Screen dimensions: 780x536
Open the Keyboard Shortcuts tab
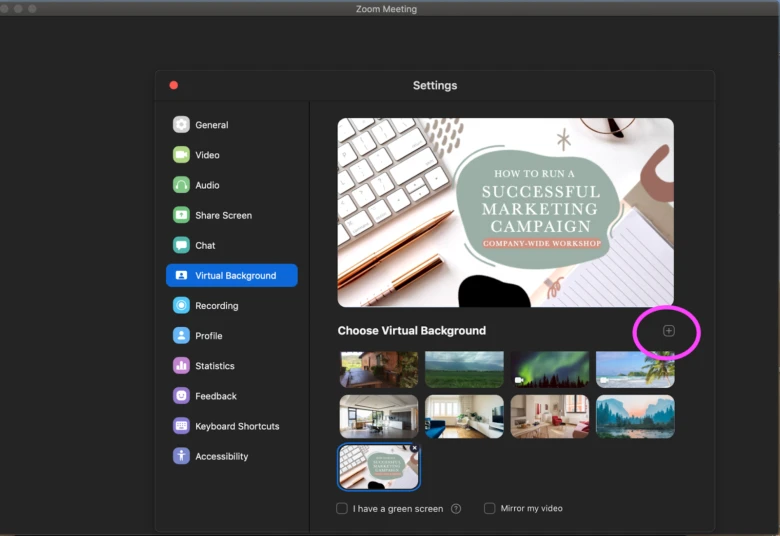click(x=236, y=426)
